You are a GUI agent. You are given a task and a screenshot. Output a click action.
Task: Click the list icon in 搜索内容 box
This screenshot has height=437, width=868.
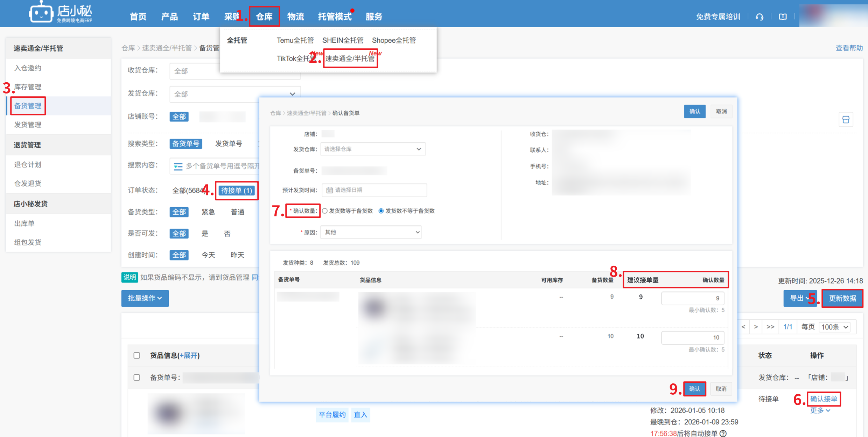[x=178, y=166]
